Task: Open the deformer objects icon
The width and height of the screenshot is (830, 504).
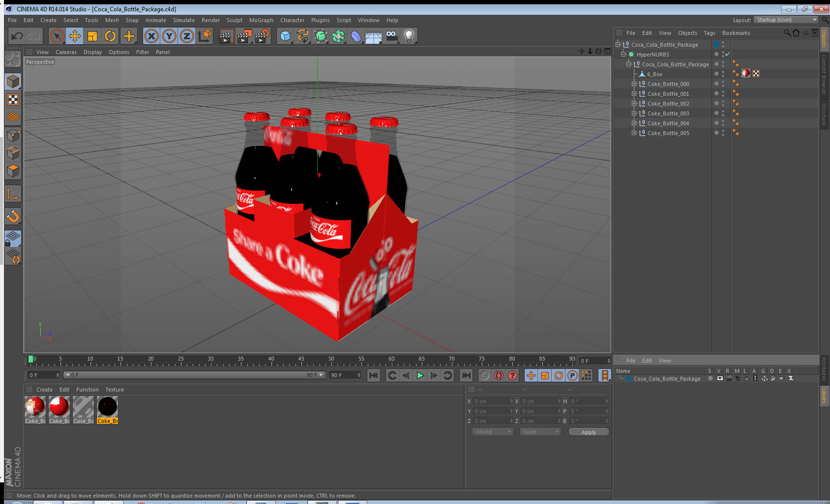Action: (x=356, y=36)
